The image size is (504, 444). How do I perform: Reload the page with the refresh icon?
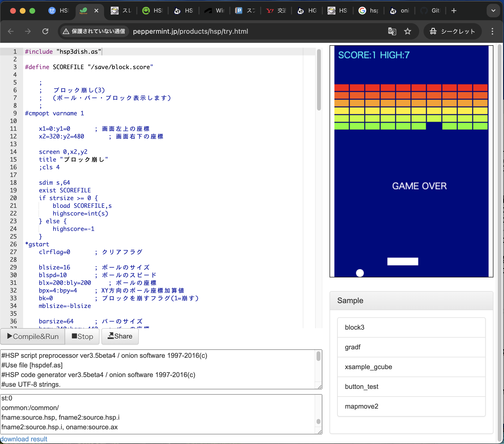coord(45,31)
